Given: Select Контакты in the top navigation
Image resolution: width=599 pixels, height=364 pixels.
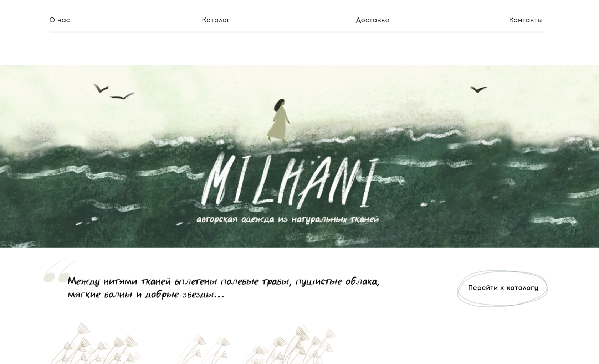Looking at the screenshot, I should click(x=526, y=20).
